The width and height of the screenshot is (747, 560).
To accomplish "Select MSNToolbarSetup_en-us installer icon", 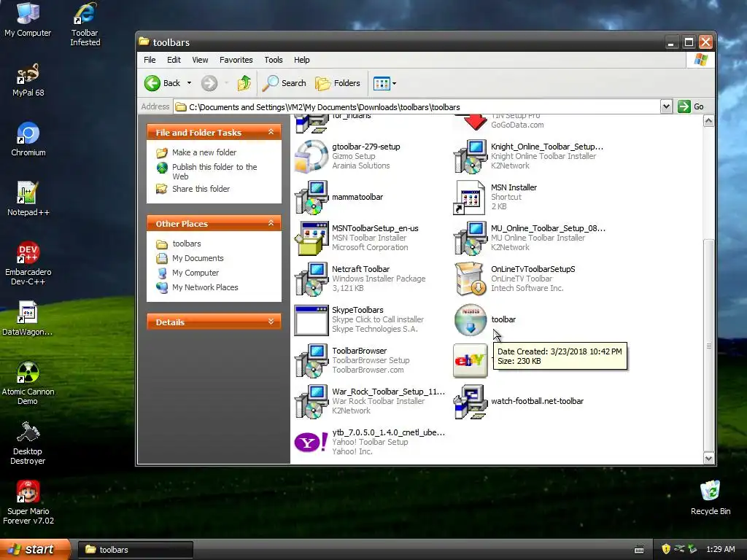I will pos(311,238).
